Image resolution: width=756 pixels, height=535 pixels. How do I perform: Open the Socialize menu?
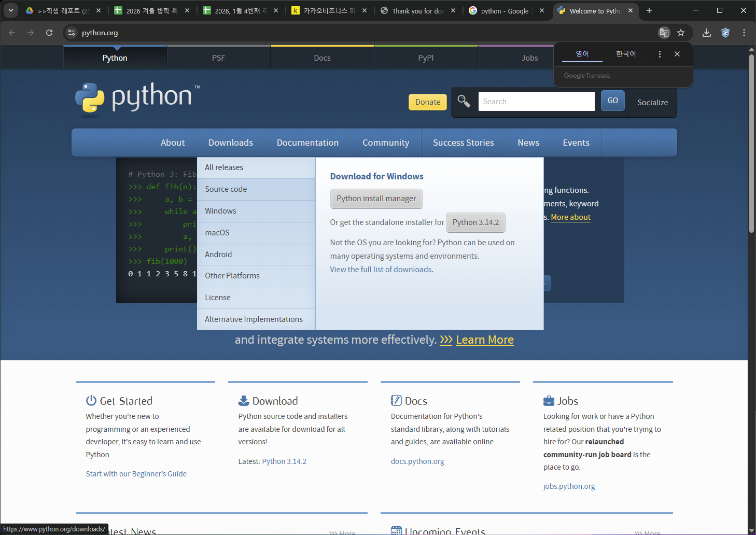652,102
